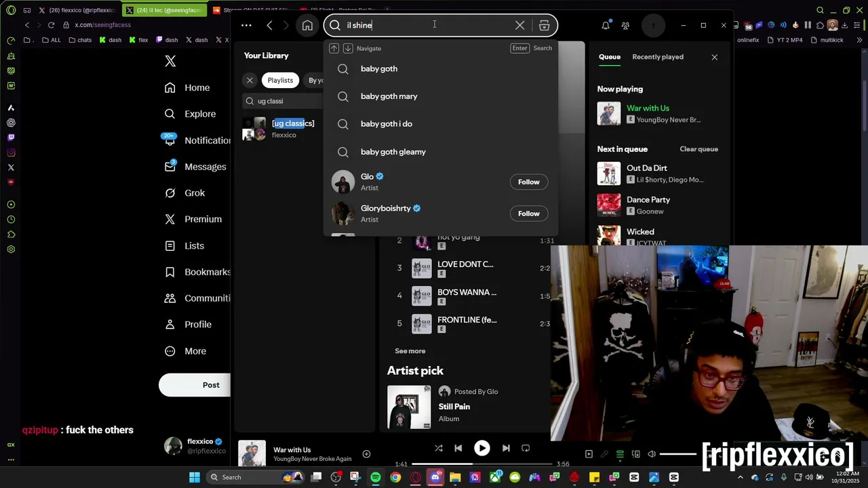Viewport: 868px width, 488px height.
Task: Open the 'chats' bookmark folder
Action: [x=80, y=40]
